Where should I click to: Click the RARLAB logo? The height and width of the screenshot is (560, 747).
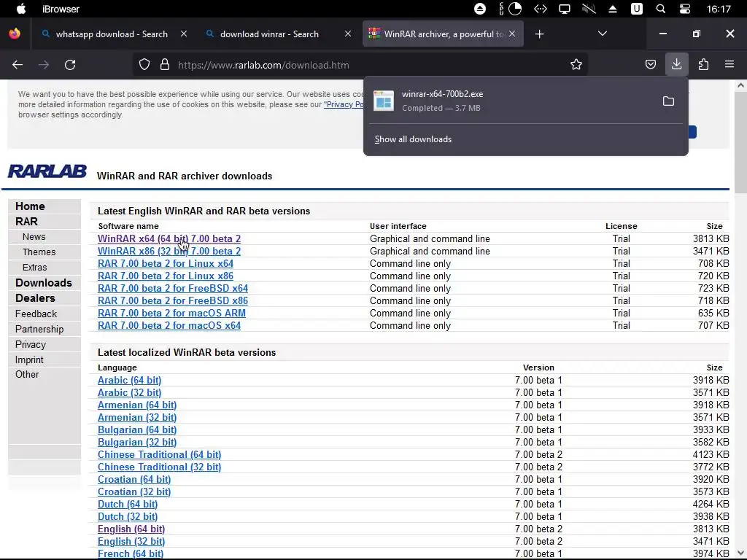[x=47, y=171]
